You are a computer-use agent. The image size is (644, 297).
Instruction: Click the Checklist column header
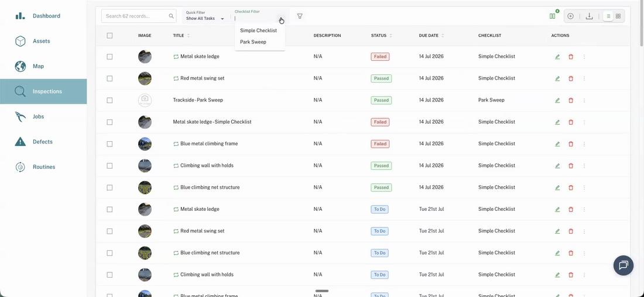coord(489,36)
